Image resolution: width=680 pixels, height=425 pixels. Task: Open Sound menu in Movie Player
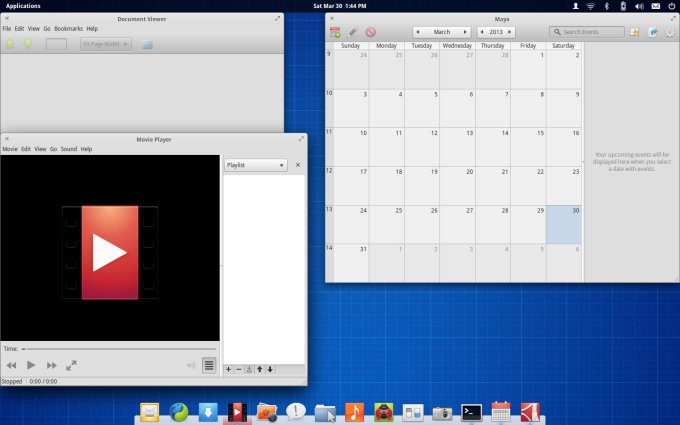point(69,149)
